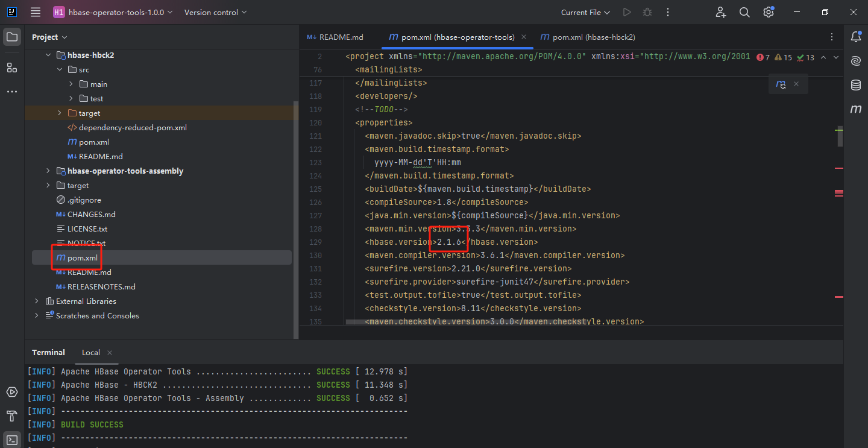Dismiss the Maven changes popup
The image size is (868, 448).
(x=796, y=84)
